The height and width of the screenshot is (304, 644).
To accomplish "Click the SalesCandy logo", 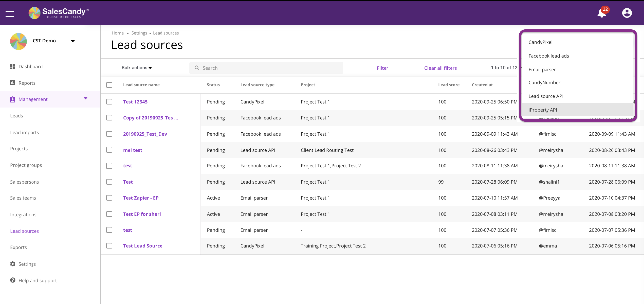I will click(59, 13).
